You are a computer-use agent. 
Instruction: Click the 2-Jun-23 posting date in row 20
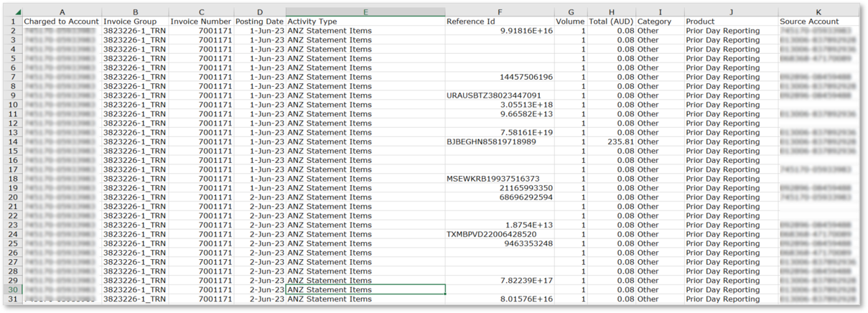[x=260, y=197]
